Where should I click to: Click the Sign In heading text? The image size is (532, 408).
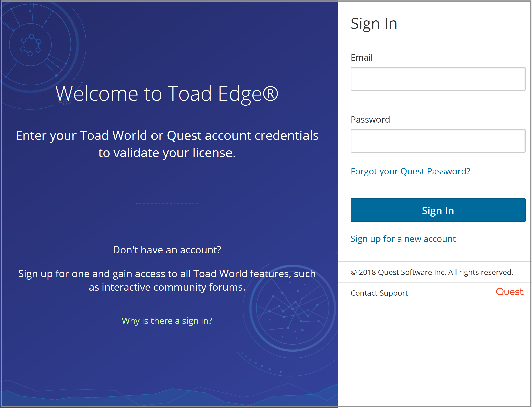pos(374,24)
